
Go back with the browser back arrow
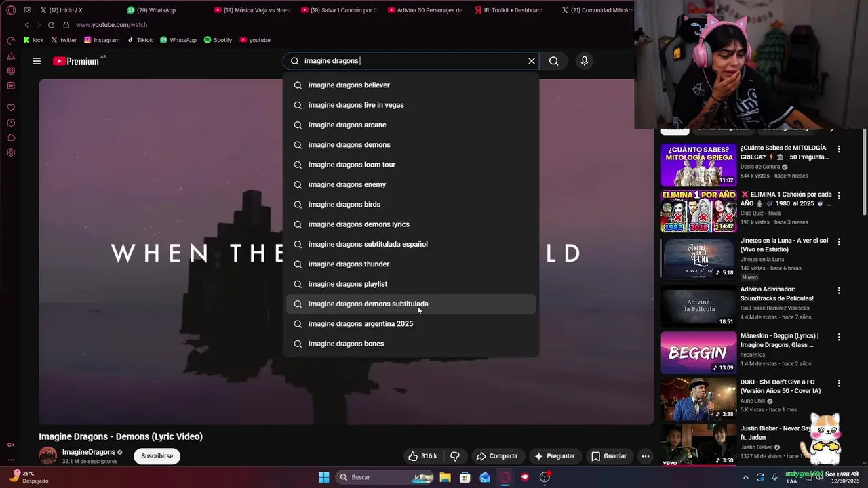click(27, 25)
